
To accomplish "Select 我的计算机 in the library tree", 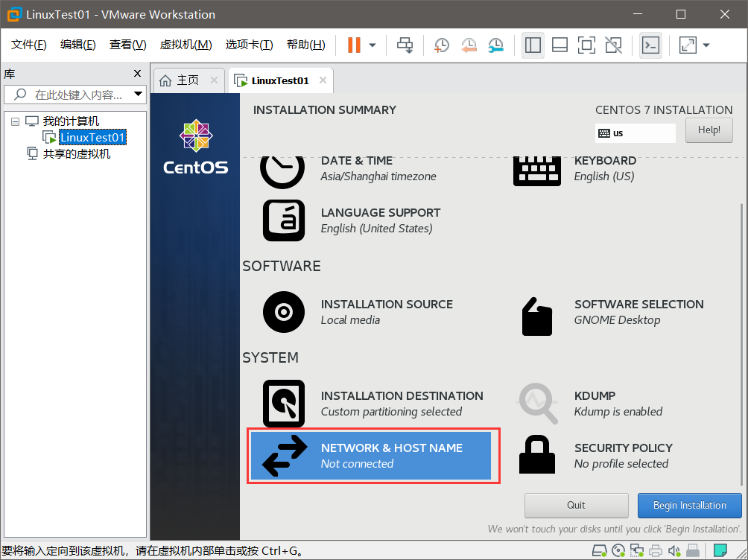I will click(71, 121).
